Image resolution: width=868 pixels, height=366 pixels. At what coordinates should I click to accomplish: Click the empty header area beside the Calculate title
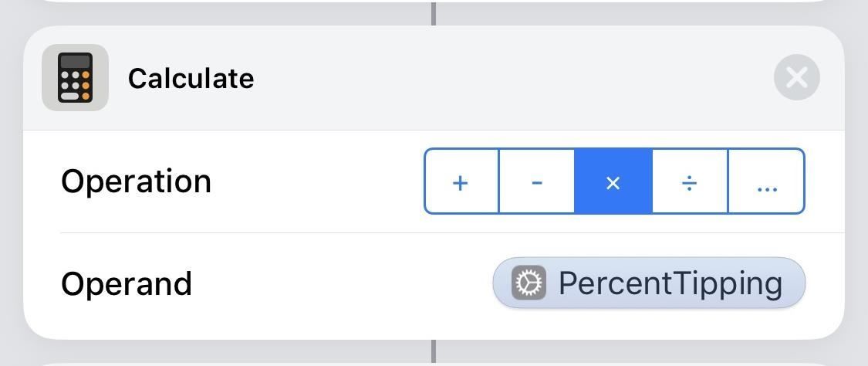tap(502, 77)
